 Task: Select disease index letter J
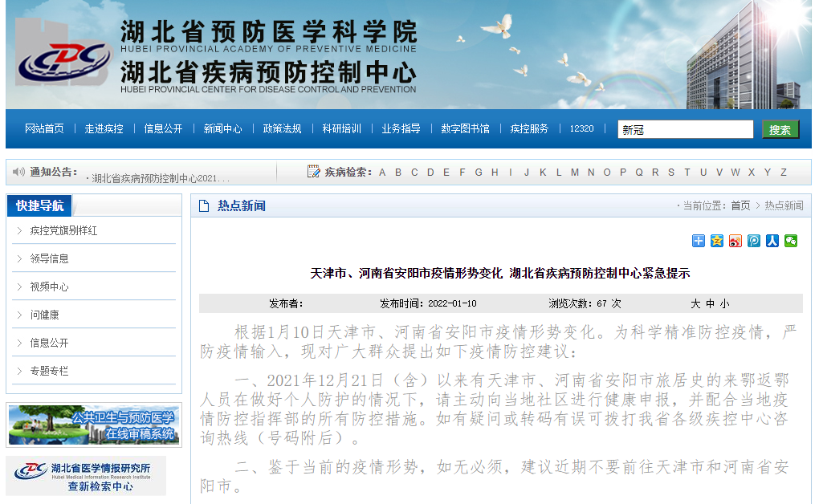point(527,173)
